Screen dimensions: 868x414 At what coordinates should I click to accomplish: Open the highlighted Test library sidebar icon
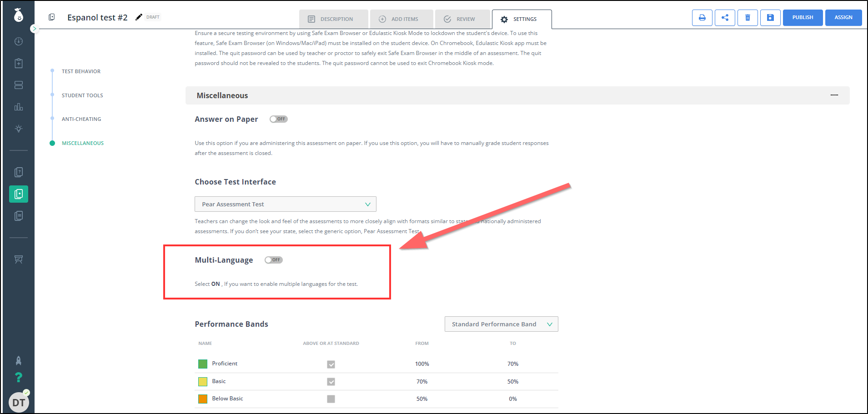click(19, 194)
